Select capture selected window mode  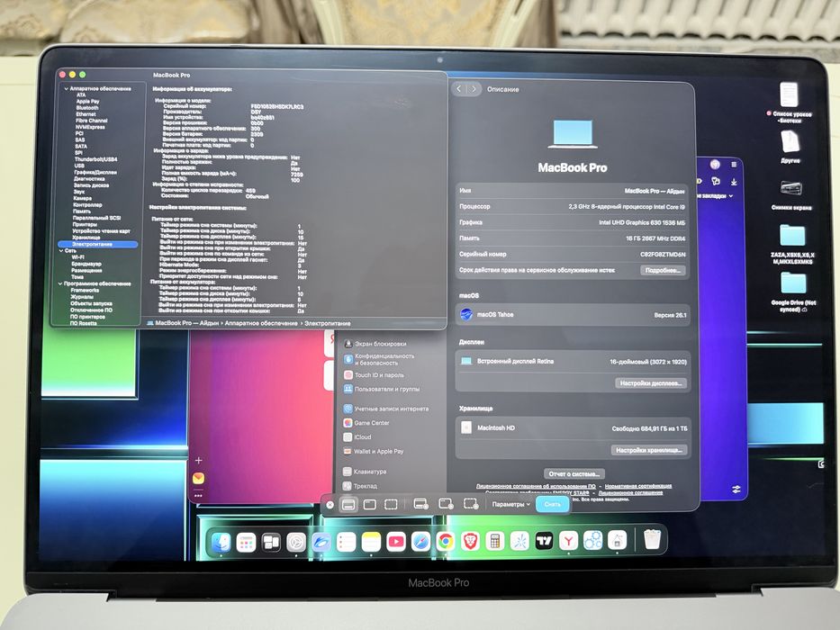click(x=370, y=505)
